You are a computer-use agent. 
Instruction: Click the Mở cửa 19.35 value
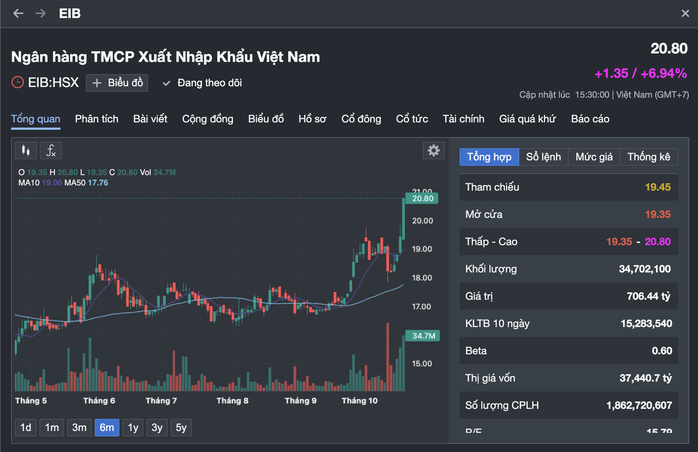[x=657, y=214]
